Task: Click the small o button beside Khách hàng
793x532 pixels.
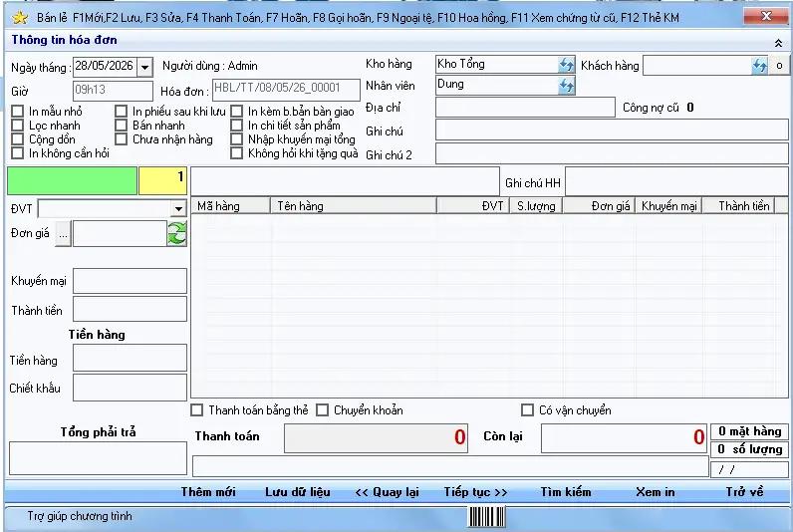Action: coord(779,66)
